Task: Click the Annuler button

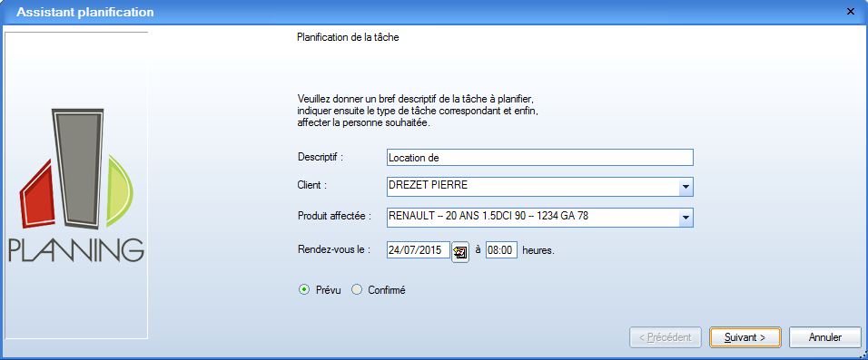Action: pyautogui.click(x=824, y=337)
